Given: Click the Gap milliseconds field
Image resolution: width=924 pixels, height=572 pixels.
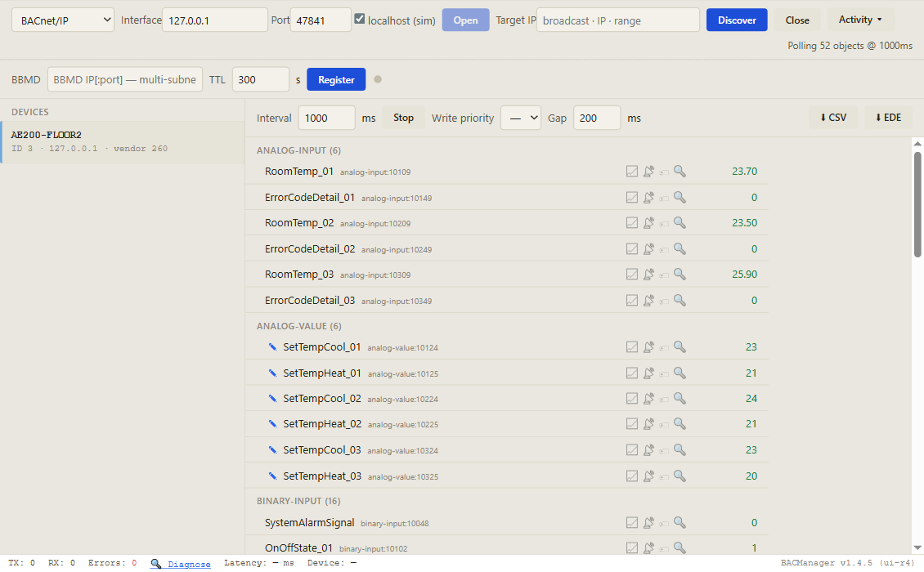Looking at the screenshot, I should point(596,118).
